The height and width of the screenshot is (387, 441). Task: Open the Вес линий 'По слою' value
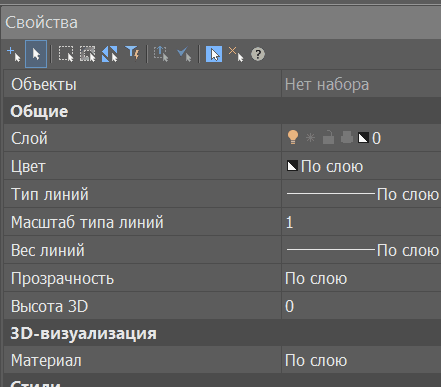[407, 250]
